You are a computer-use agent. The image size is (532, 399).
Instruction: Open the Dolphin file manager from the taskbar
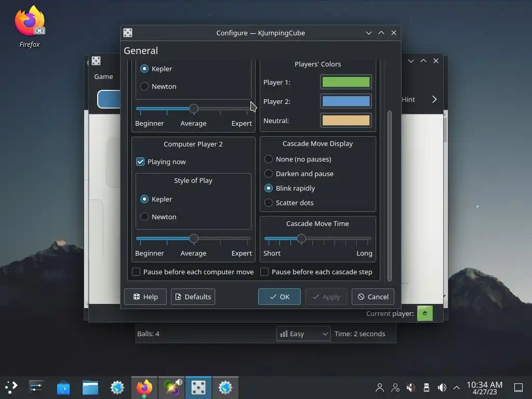point(90,387)
